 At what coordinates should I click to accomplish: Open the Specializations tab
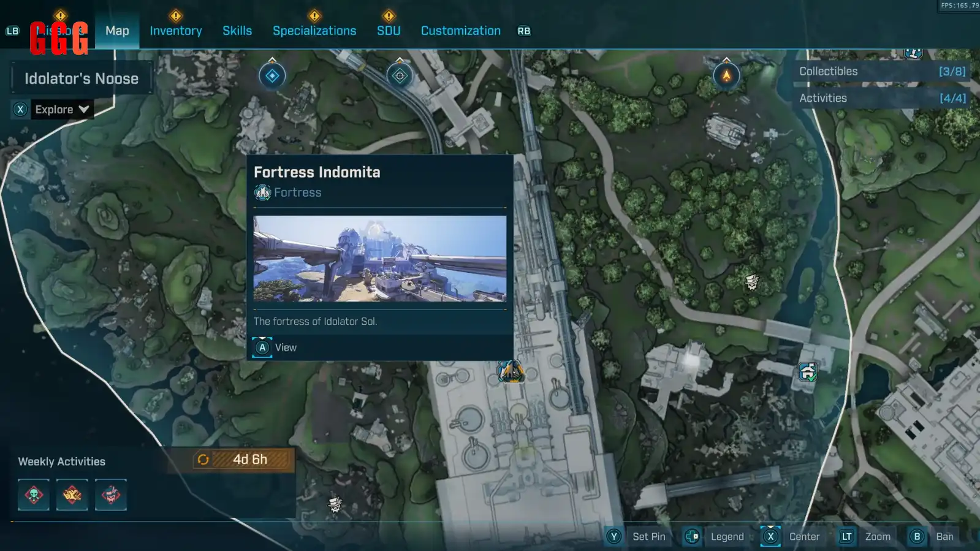point(314,31)
